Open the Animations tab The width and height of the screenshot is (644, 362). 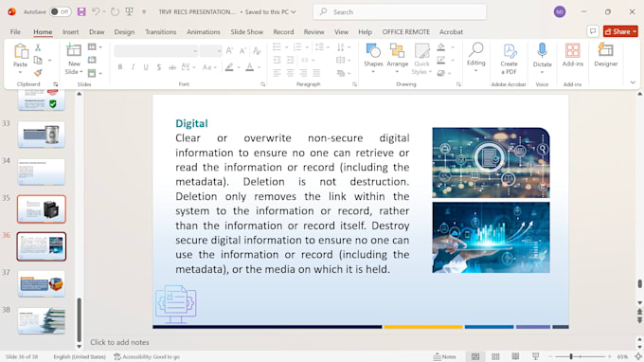204,31
